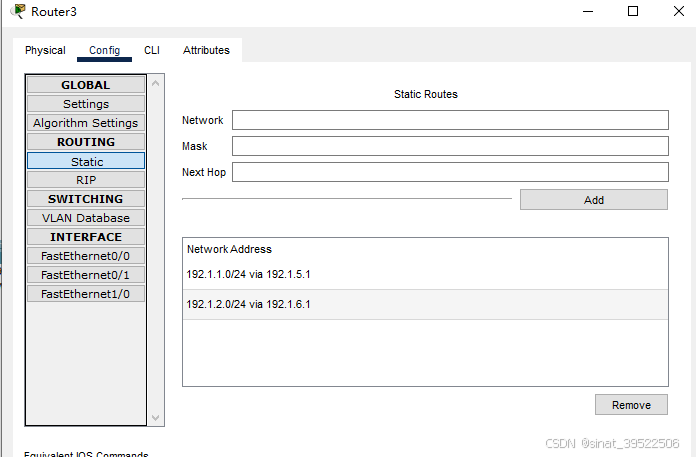Configure FastEthernet1/0 interface
This screenshot has height=457, width=696.
coord(86,294)
